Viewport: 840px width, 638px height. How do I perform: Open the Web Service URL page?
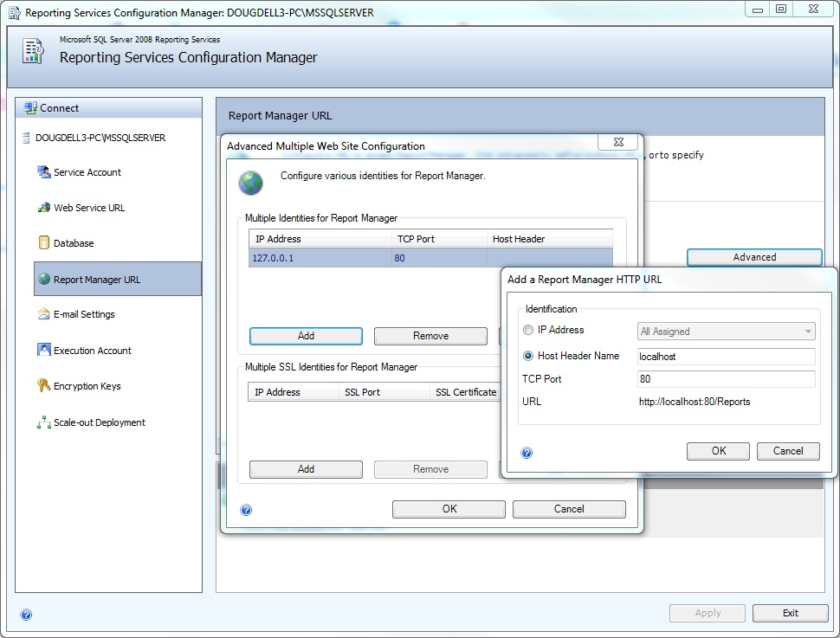tap(89, 208)
